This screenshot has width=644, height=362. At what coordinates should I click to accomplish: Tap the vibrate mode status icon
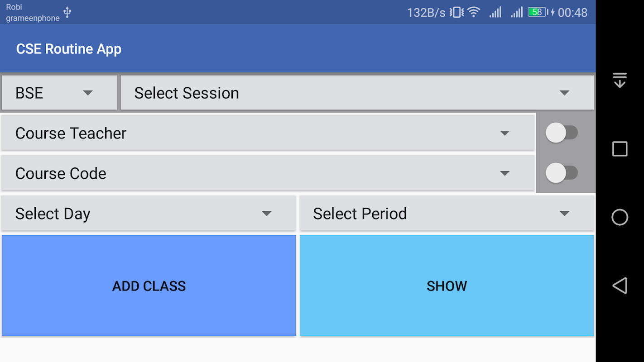[457, 12]
